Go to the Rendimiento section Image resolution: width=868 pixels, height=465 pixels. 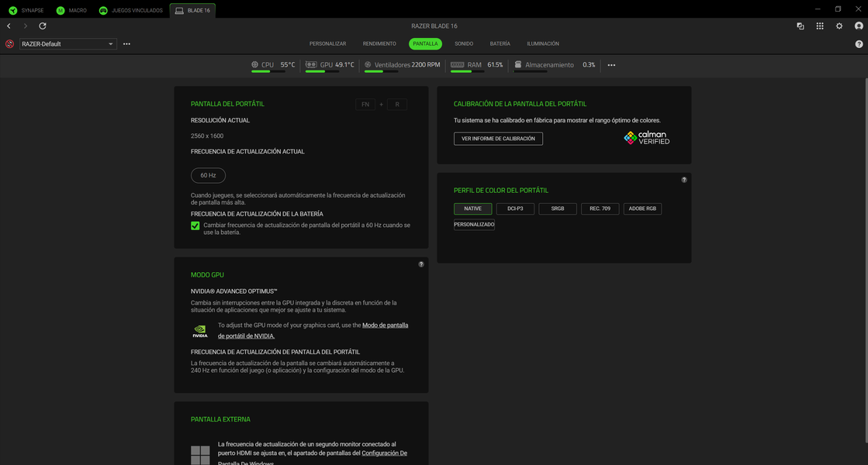pos(379,43)
